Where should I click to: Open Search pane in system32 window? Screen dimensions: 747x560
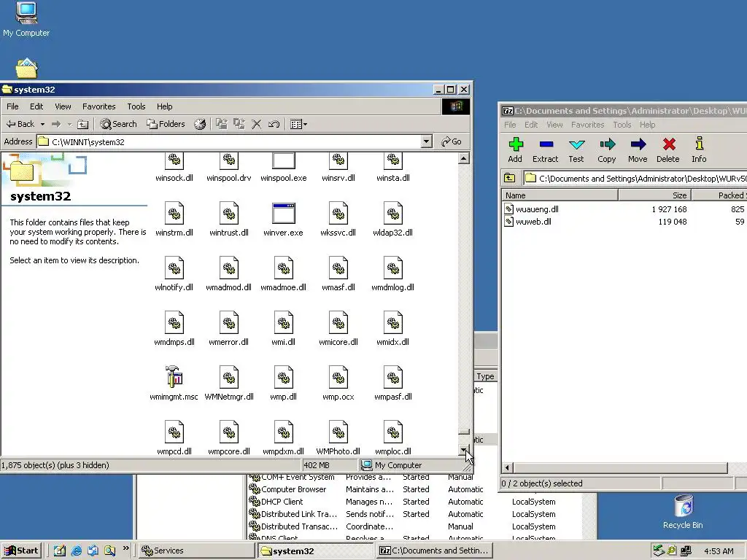point(118,124)
